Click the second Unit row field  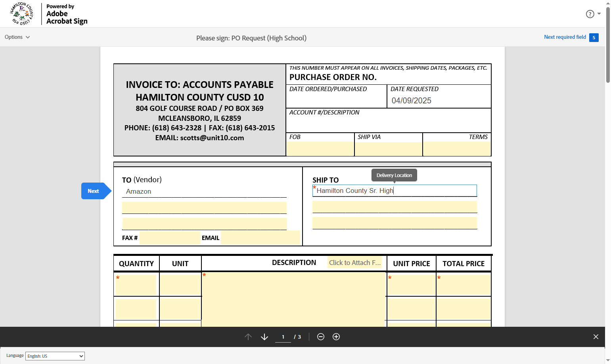[x=180, y=309]
